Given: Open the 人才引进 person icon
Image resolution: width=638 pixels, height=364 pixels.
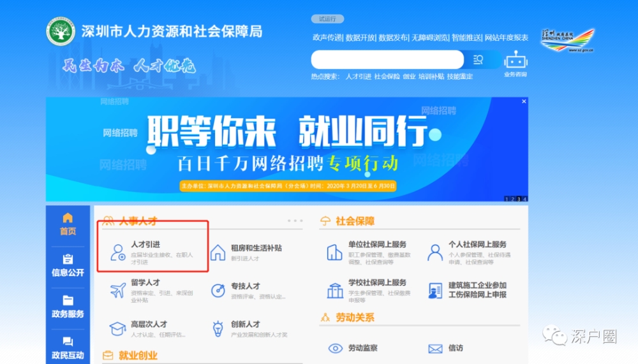Looking at the screenshot, I should [118, 252].
